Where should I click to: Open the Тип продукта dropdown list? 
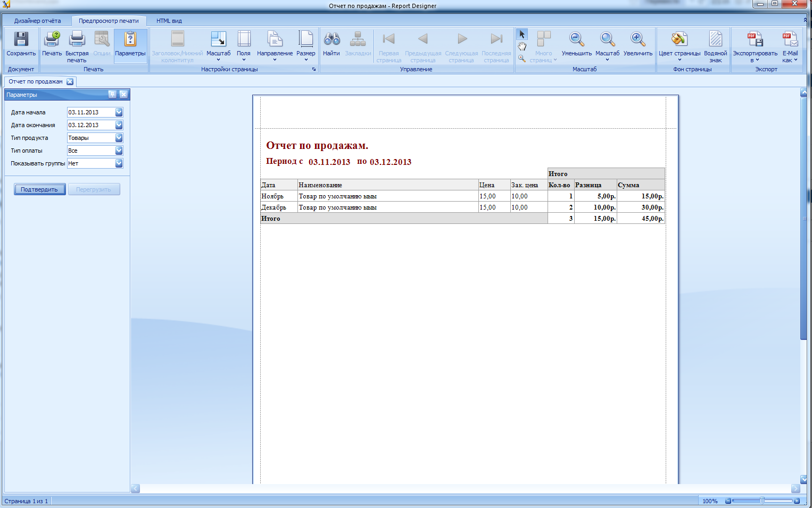(x=119, y=138)
